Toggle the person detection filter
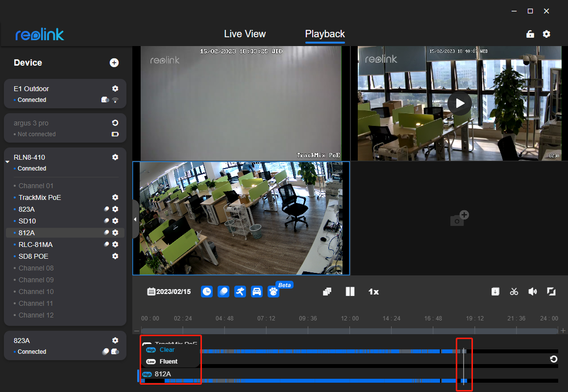Image resolution: width=568 pixels, height=392 pixels. pyautogui.click(x=240, y=292)
